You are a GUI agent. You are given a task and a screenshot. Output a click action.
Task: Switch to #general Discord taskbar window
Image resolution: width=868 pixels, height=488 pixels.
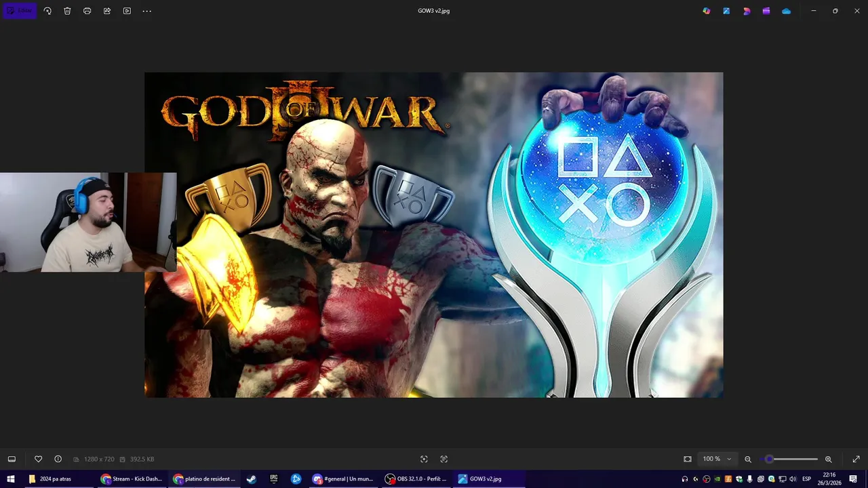343,479
